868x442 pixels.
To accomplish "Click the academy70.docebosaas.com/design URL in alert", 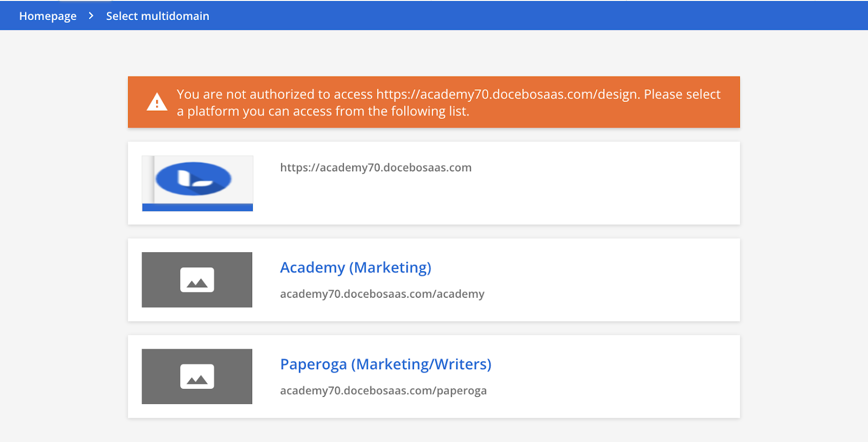I will coord(508,94).
